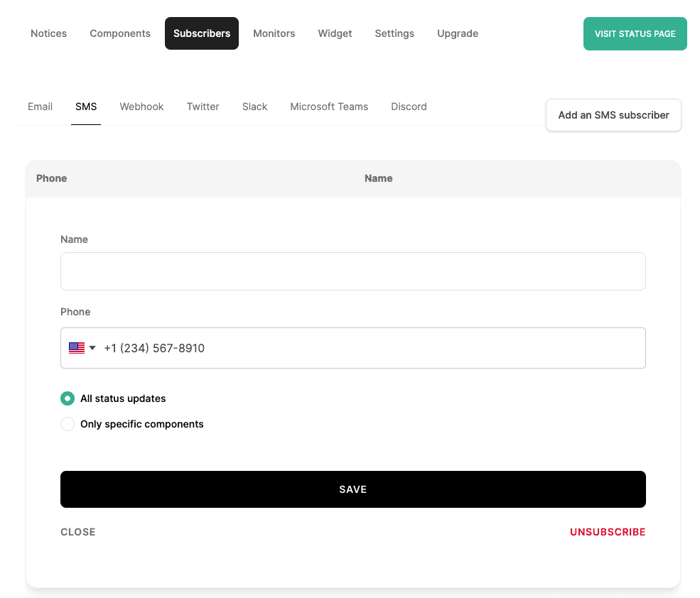700x598 pixels.
Task: Select the 'All status updates' radio button
Action: tap(68, 398)
